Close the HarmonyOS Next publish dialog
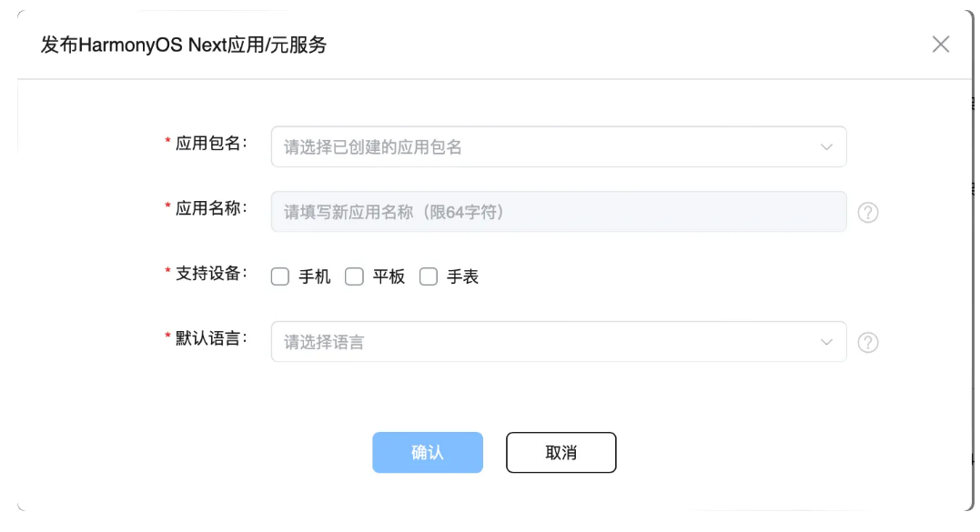The image size is (980, 532). click(941, 45)
